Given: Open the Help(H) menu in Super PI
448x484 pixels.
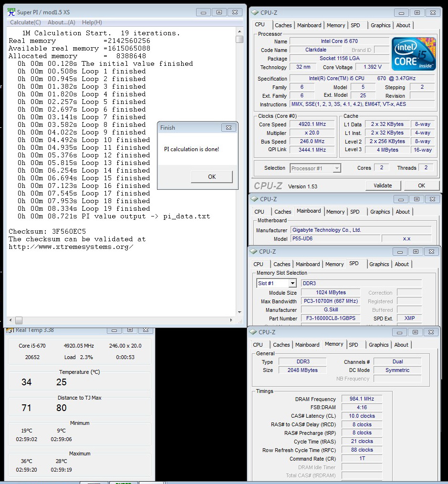Looking at the screenshot, I should click(x=92, y=22).
